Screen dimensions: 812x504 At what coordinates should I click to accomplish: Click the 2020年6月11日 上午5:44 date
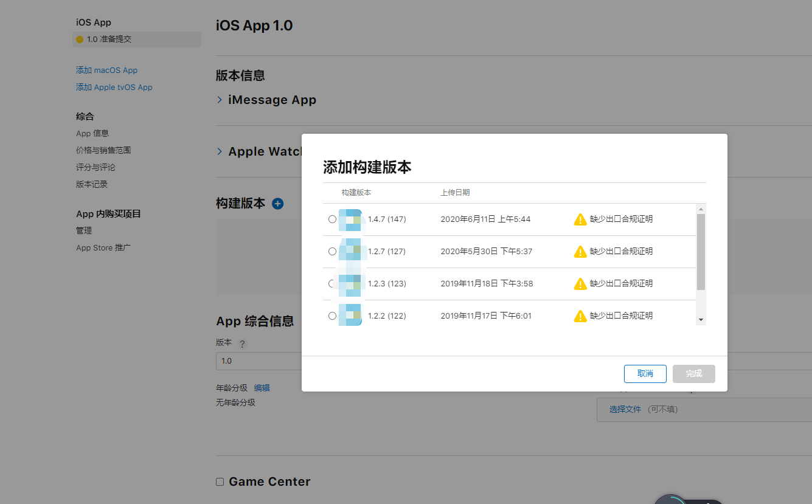pyautogui.click(x=486, y=219)
